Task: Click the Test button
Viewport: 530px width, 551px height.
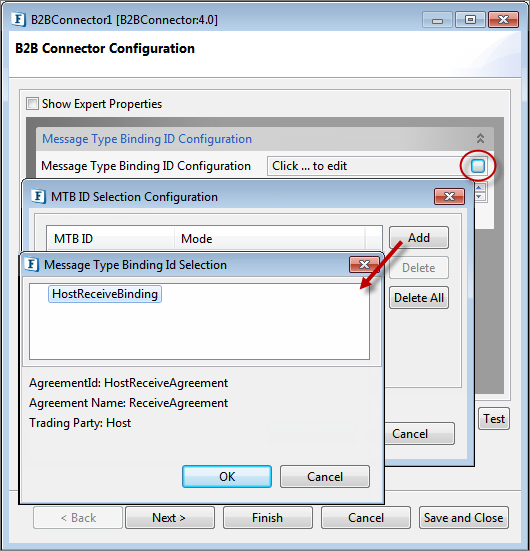Action: pos(494,419)
